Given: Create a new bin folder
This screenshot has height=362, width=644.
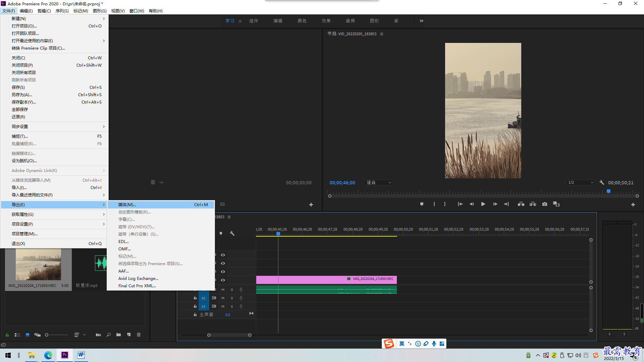Looking at the screenshot, I should [x=118, y=335].
